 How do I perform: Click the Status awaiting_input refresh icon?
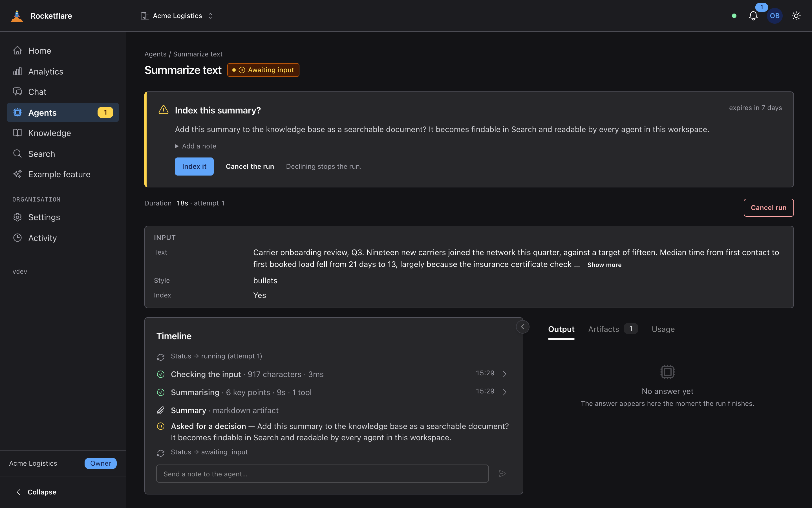(161, 453)
